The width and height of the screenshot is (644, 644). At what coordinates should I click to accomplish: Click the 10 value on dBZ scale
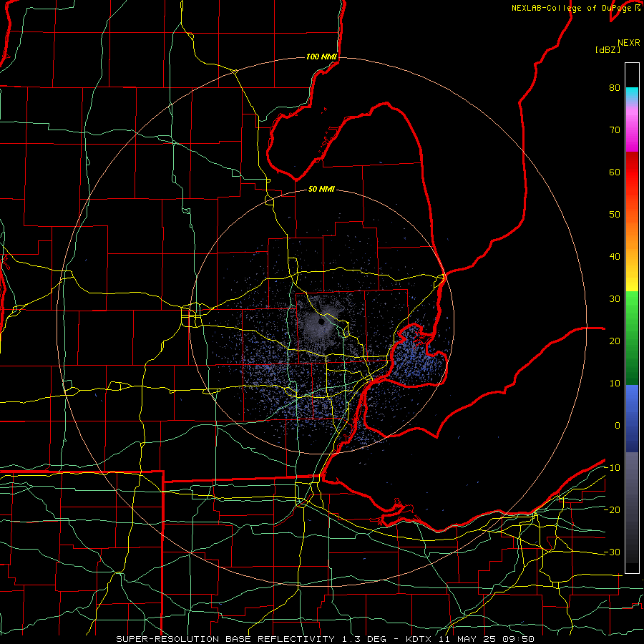click(x=615, y=384)
